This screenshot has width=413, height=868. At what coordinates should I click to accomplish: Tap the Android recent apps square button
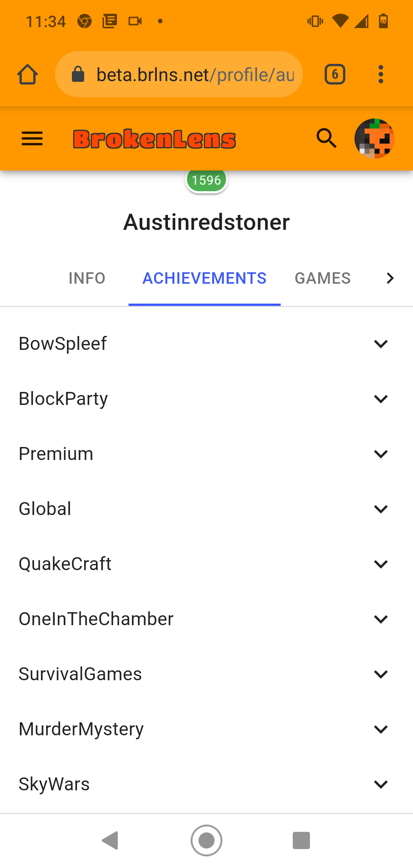coord(301,840)
